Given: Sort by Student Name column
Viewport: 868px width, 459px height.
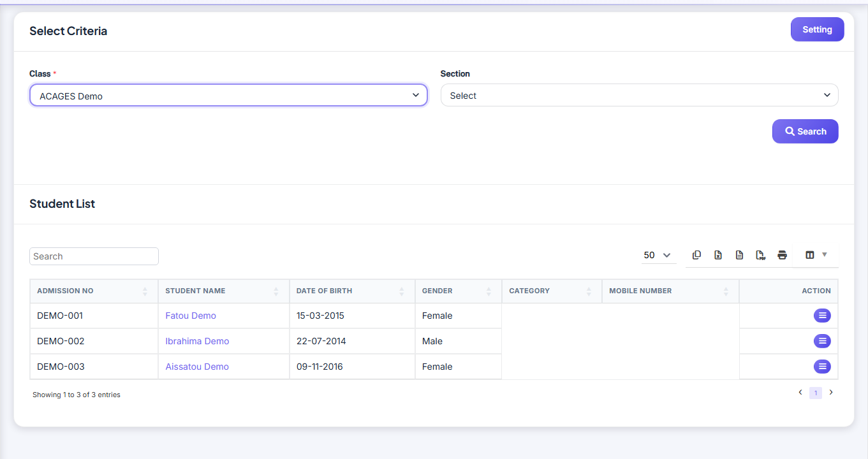Looking at the screenshot, I should 224,291.
